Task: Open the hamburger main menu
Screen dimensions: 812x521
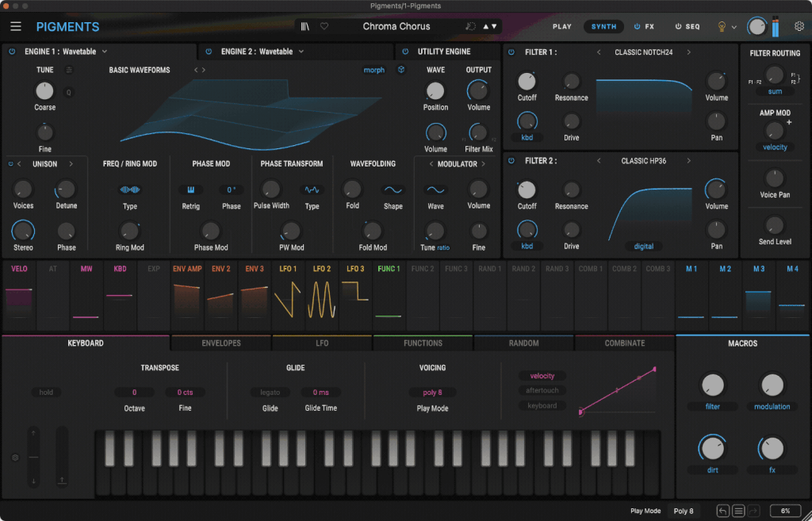Action: click(x=16, y=26)
